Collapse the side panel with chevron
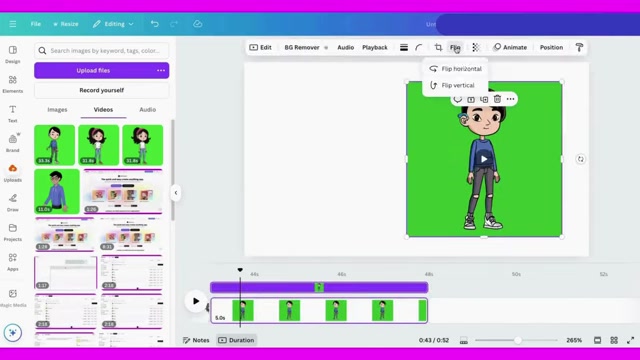This screenshot has width=640, height=360. (176, 193)
